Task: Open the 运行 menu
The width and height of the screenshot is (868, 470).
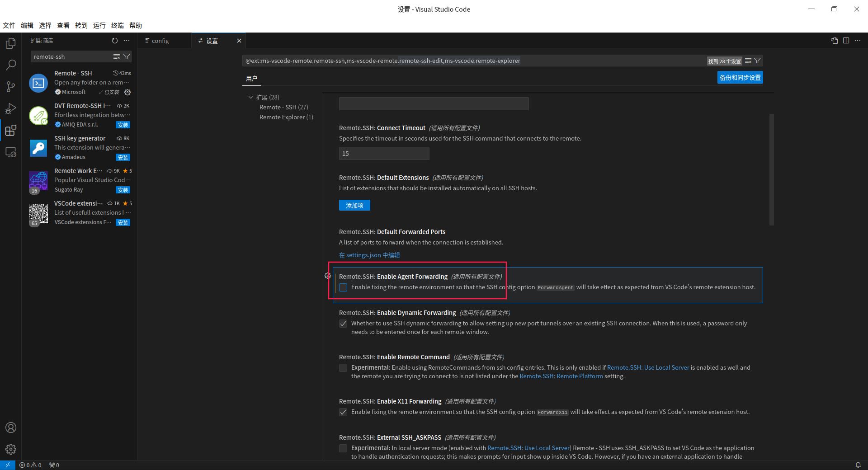Action: [99, 25]
